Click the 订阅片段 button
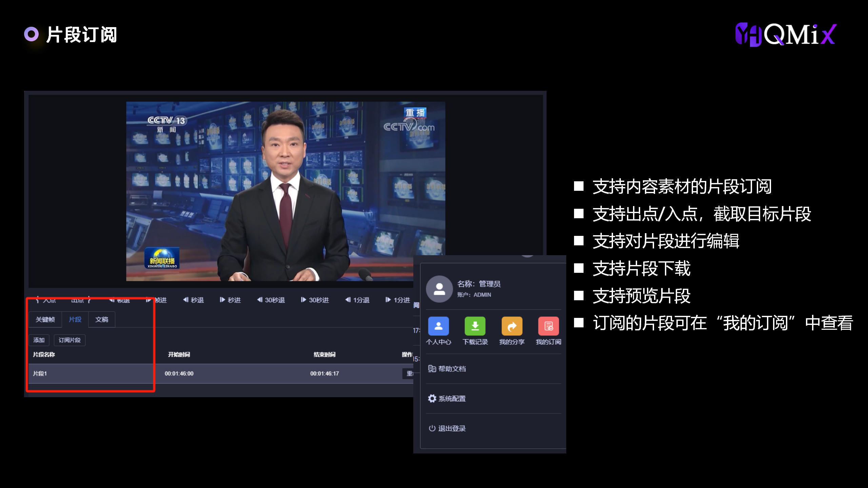Viewport: 868px width, 488px height. pyautogui.click(x=70, y=340)
